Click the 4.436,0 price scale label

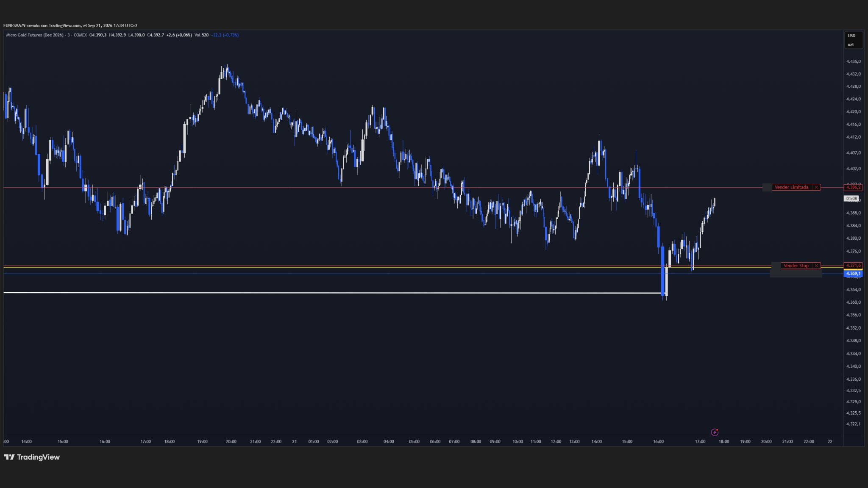click(853, 61)
